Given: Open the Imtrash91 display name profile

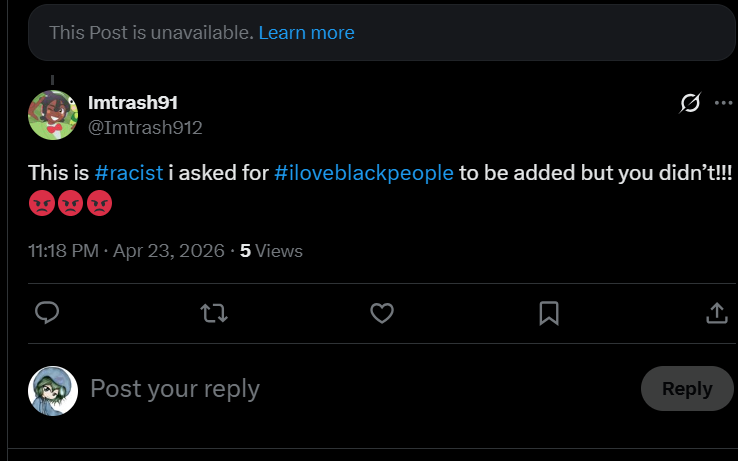Looking at the screenshot, I should (x=133, y=103).
